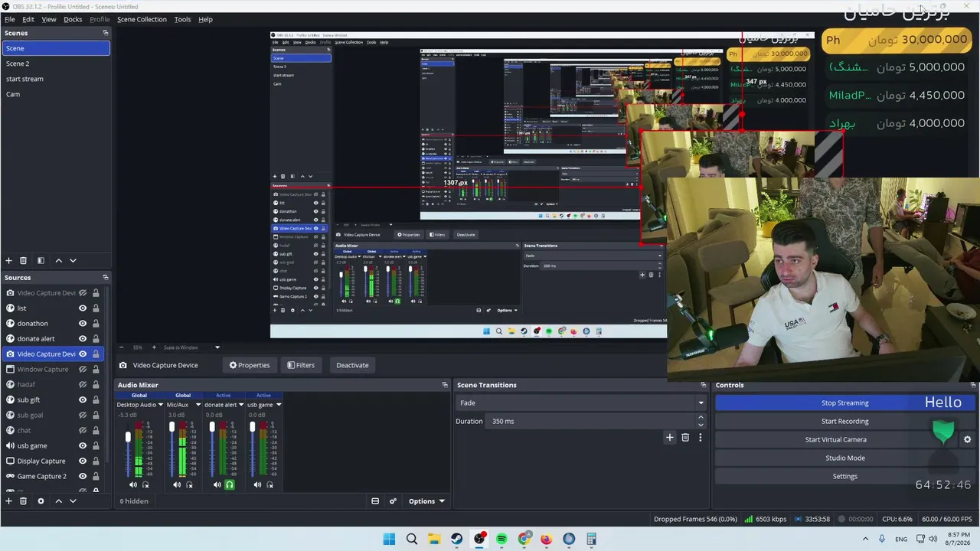Open the Edit menu
The image size is (980, 551).
[28, 19]
